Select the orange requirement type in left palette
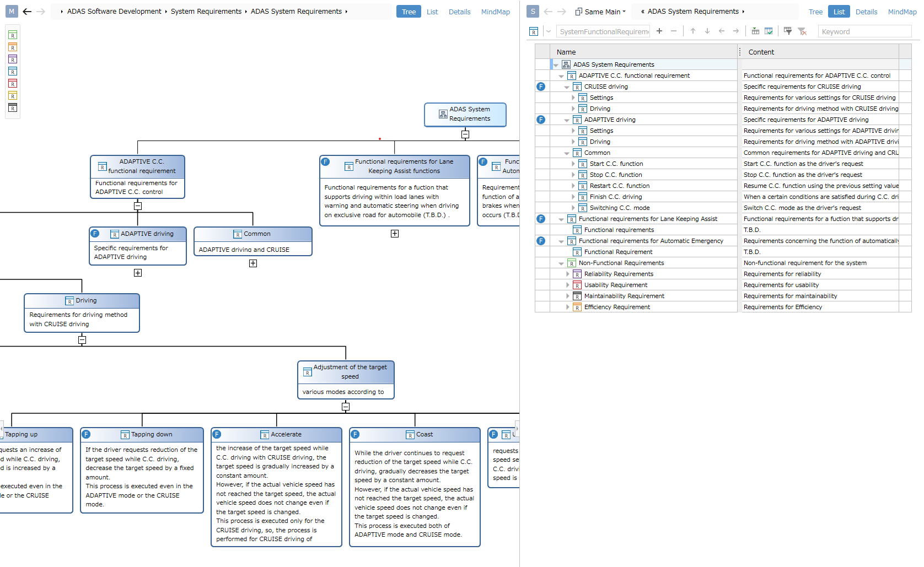 click(13, 47)
